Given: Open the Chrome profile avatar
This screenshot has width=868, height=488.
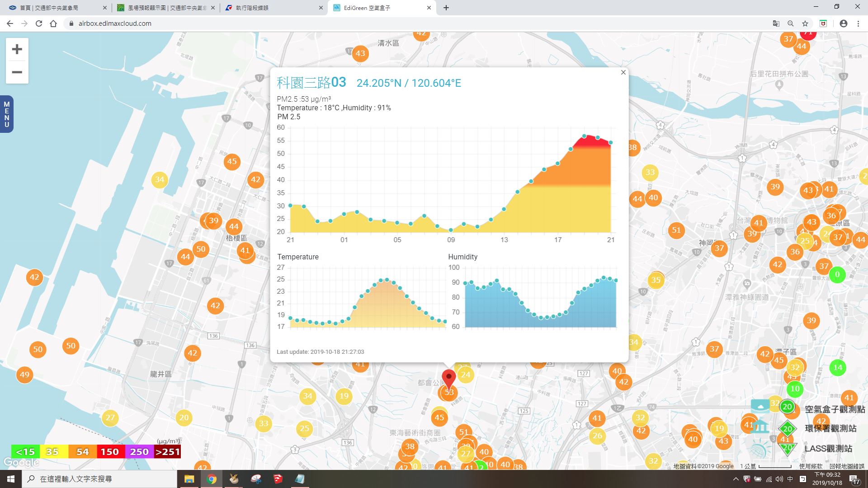Looking at the screenshot, I should (x=844, y=23).
